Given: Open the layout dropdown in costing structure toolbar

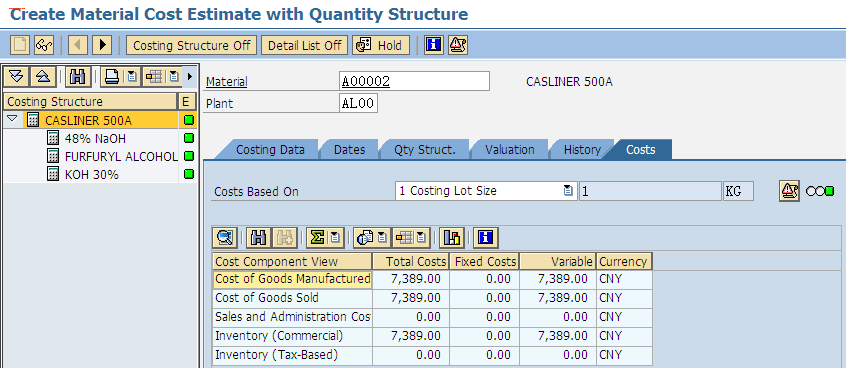Looking at the screenshot, I should (x=174, y=77).
